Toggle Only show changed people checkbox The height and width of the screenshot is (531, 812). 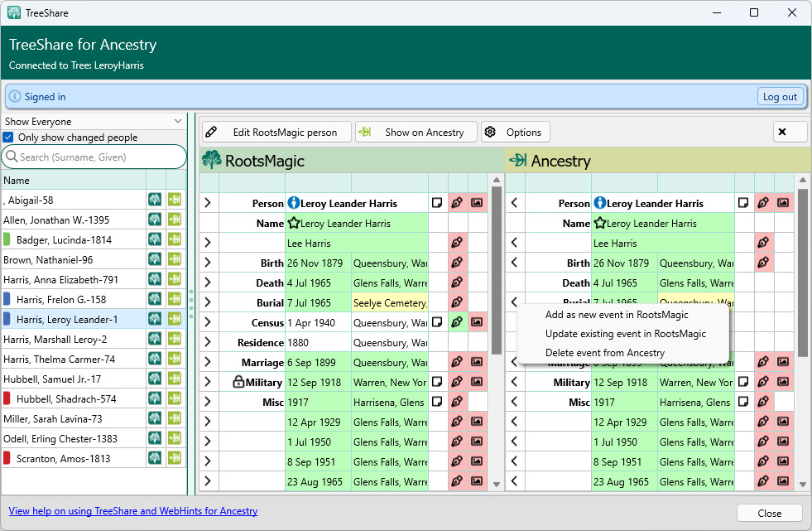[x=7, y=138]
